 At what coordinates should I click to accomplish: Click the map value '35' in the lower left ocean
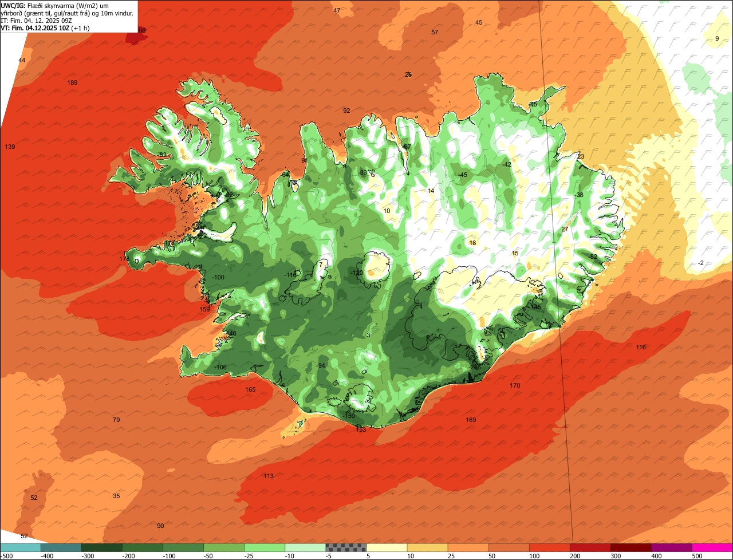coord(116,496)
